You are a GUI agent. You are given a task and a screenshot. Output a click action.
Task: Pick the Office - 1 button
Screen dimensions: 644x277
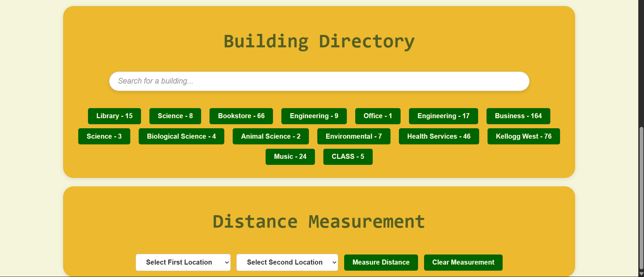point(378,116)
